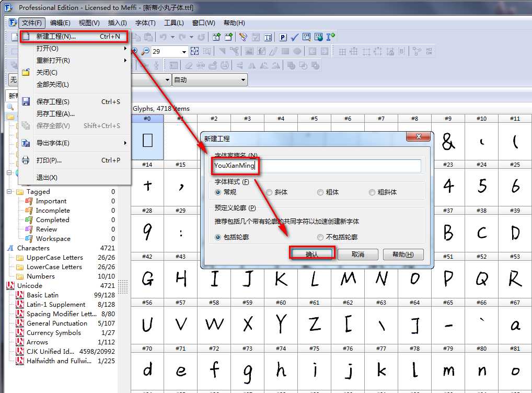The height and width of the screenshot is (393, 532).
Task: Click the flag icon next to Important
Action: pyautogui.click(x=29, y=201)
